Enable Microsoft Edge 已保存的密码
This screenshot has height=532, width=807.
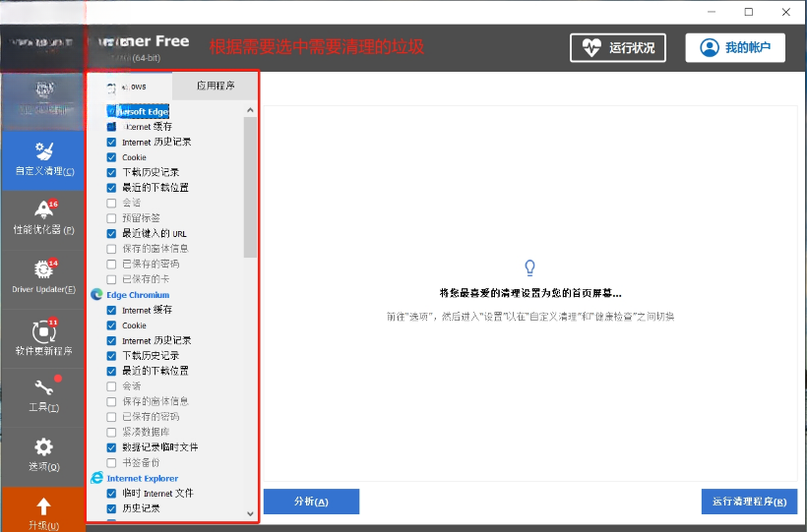[111, 264]
